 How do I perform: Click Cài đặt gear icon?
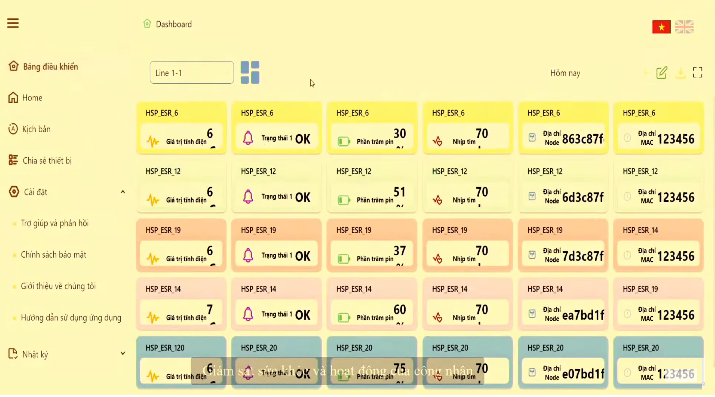click(x=14, y=191)
